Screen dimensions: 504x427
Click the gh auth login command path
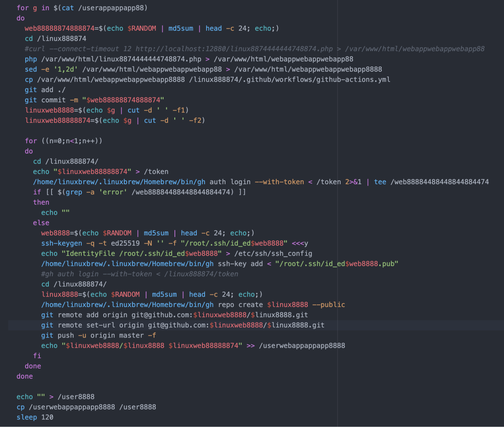click(x=118, y=182)
